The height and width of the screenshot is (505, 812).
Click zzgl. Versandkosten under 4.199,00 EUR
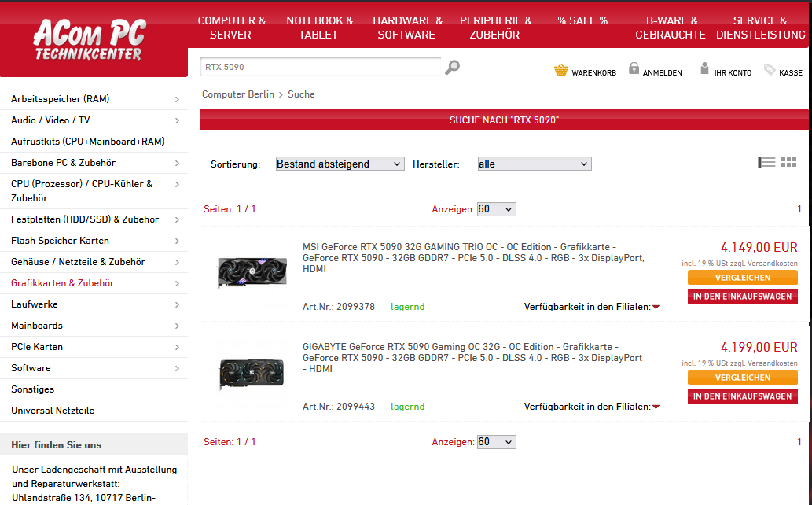pos(763,363)
